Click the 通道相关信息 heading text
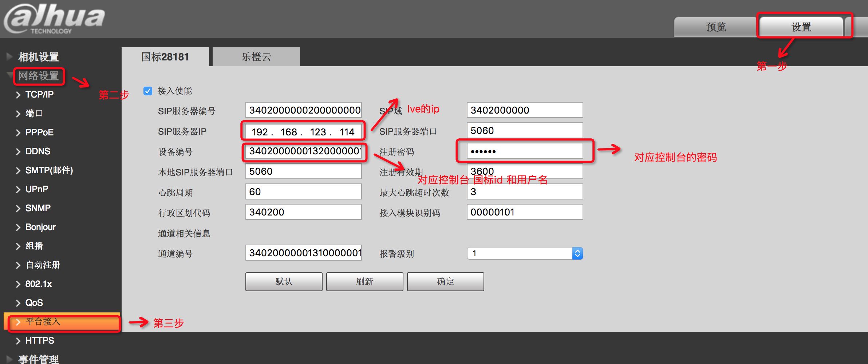 pos(184,233)
